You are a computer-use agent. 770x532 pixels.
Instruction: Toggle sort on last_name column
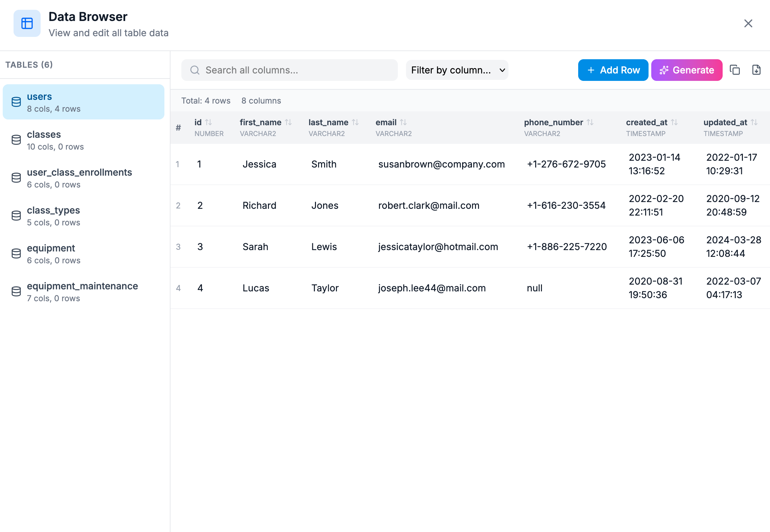[355, 122]
